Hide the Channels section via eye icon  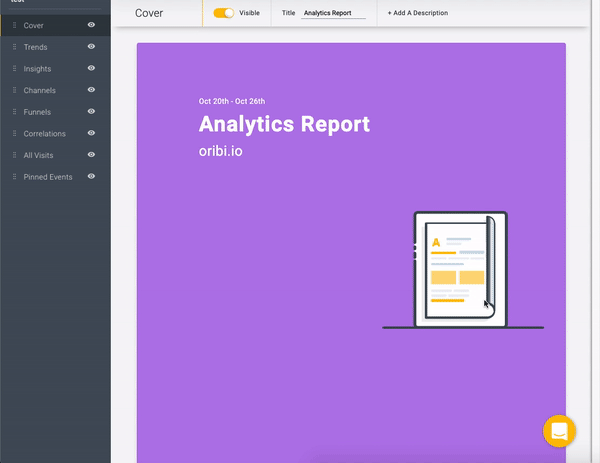(91, 90)
